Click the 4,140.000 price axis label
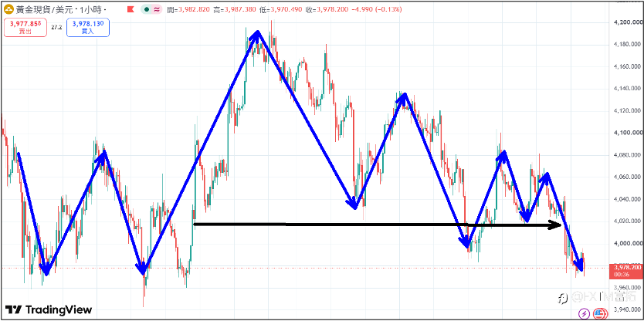644x321 pixels. pyautogui.click(x=627, y=89)
